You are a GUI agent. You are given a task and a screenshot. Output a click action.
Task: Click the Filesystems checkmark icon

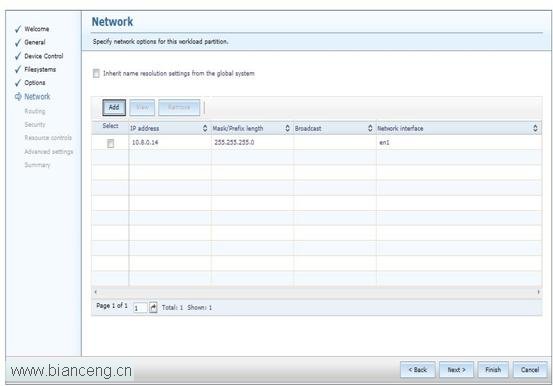pos(18,70)
